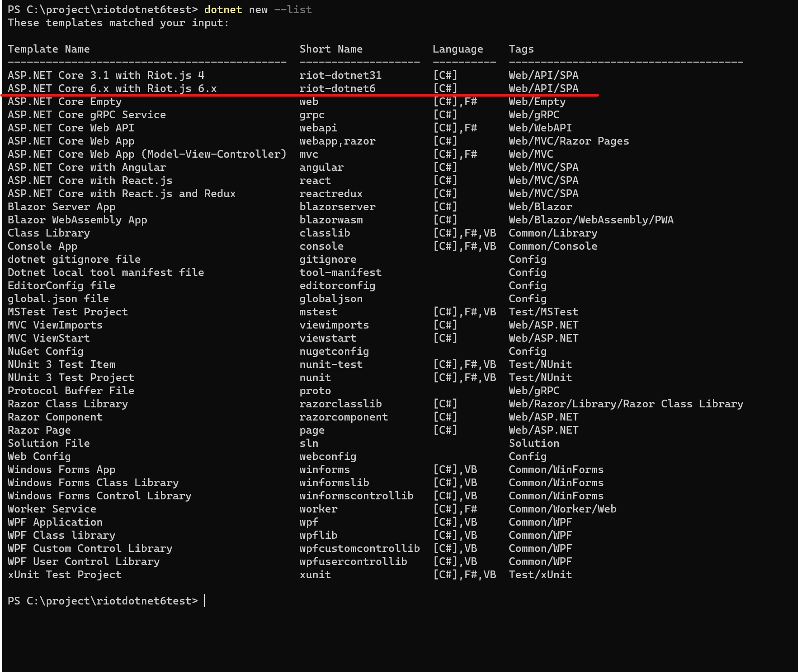The width and height of the screenshot is (798, 672).
Task: Select the short name 'wpflib'
Action: click(318, 535)
